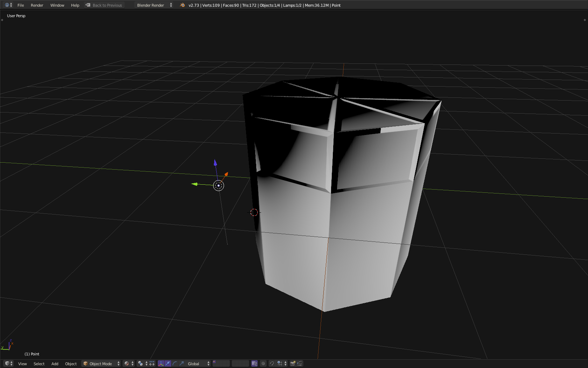Click the green Y-axis manipulator arrow

pos(194,184)
